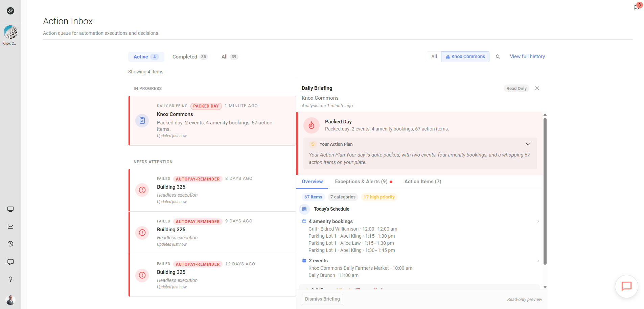Close the Daily Briefing panel
This screenshot has width=644, height=309.
537,88
